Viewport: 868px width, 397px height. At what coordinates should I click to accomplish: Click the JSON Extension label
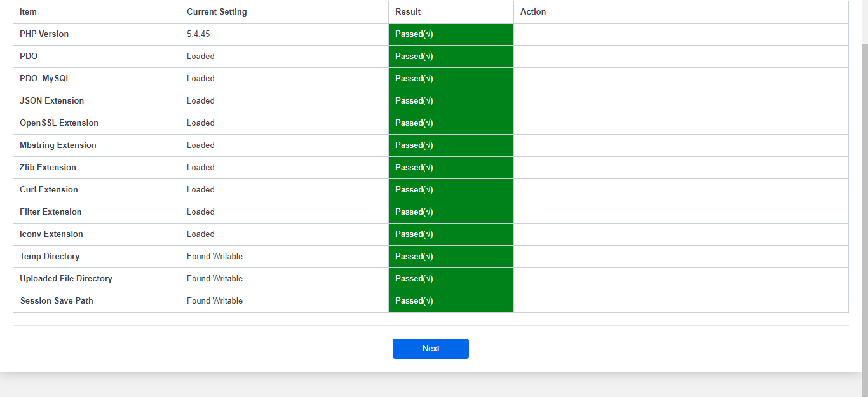pyautogui.click(x=51, y=100)
